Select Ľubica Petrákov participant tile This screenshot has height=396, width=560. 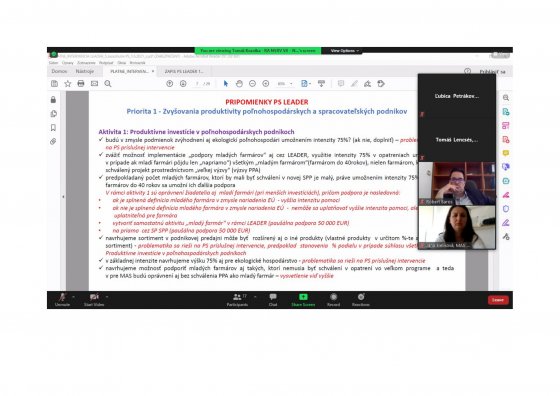457,96
